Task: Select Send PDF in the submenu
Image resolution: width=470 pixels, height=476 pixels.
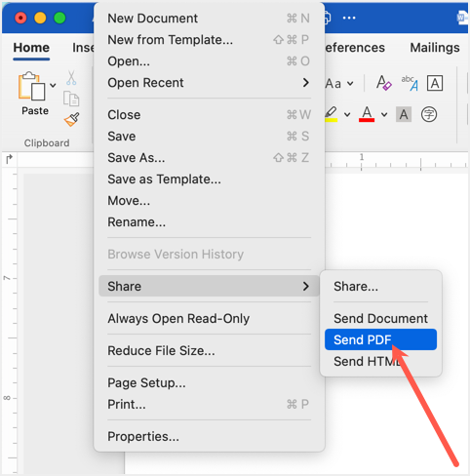Action: coord(380,339)
